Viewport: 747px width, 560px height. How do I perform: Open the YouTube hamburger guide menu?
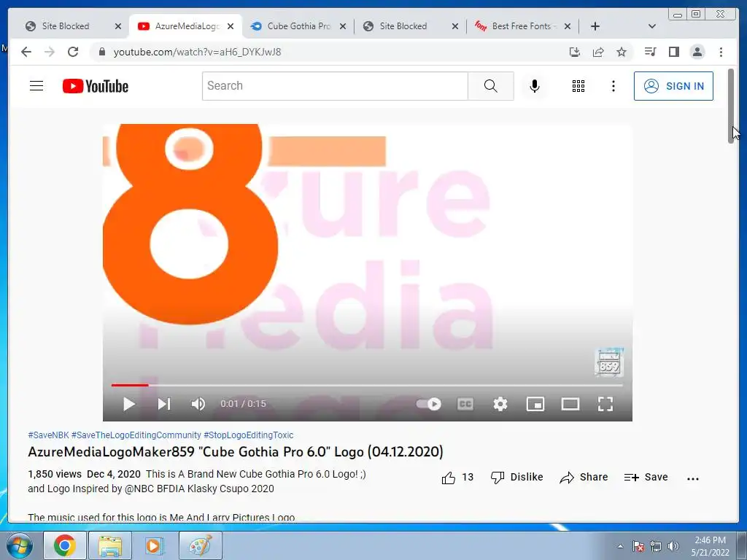[36, 86]
